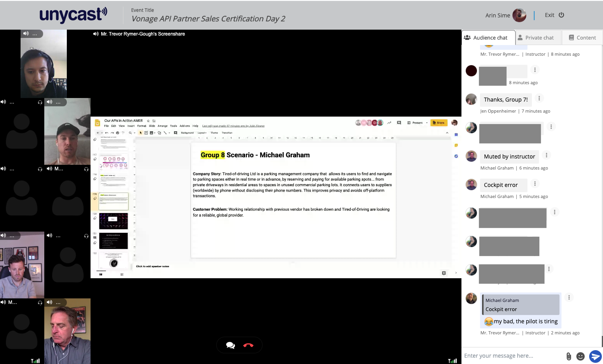The height and width of the screenshot is (364, 603).
Task: Expand the Present dropdown arrow
Action: [x=427, y=123]
